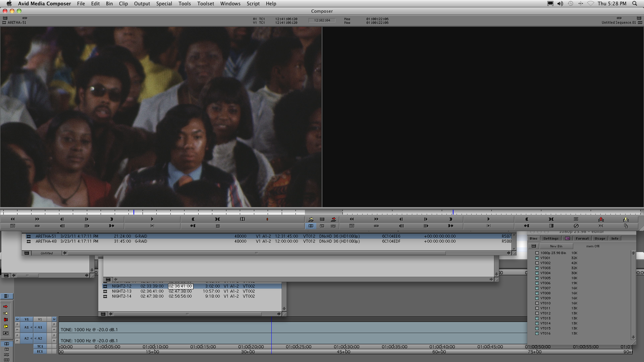Toggle the V1 record track selector

(x=40, y=319)
